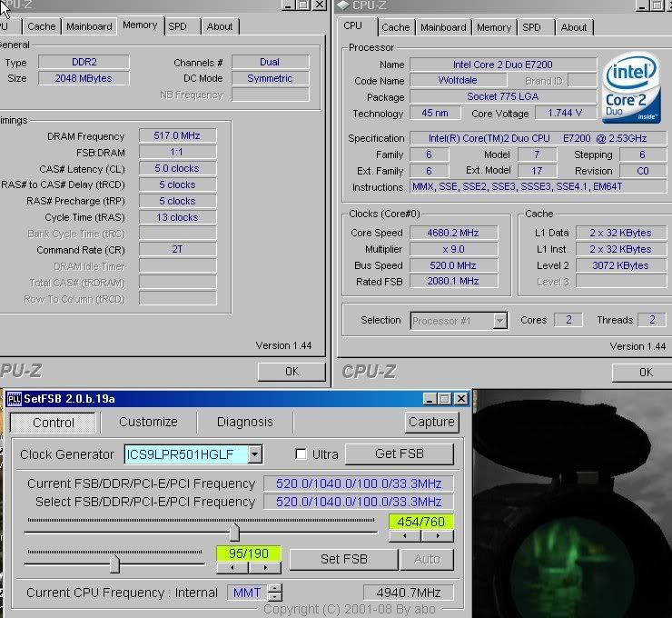Switch to the Cache tab in the left CPU-Z window
Image resolution: width=672 pixels, height=618 pixels.
41,26
